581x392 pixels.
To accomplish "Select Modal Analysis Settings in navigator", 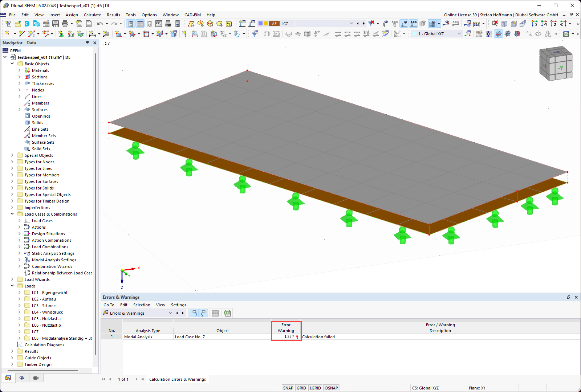I will (x=54, y=260).
